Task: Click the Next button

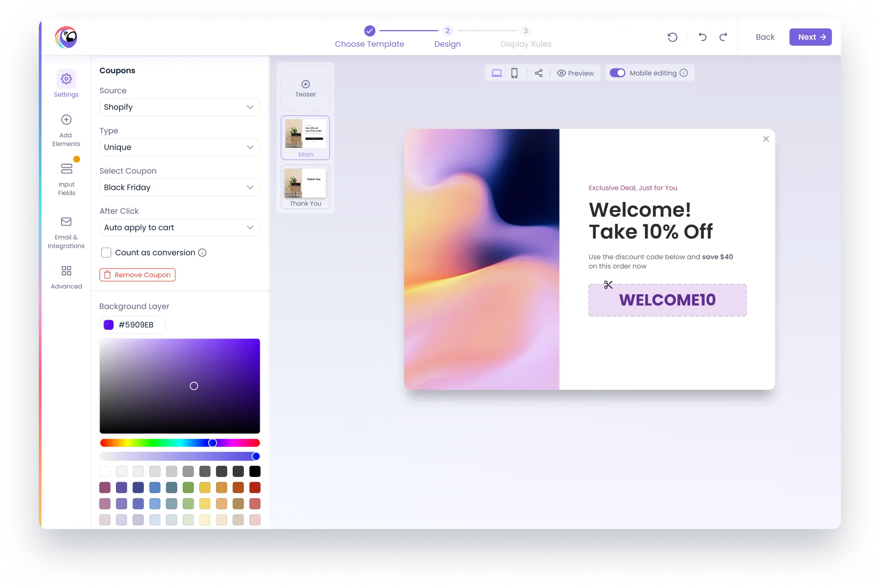Action: 811,37
